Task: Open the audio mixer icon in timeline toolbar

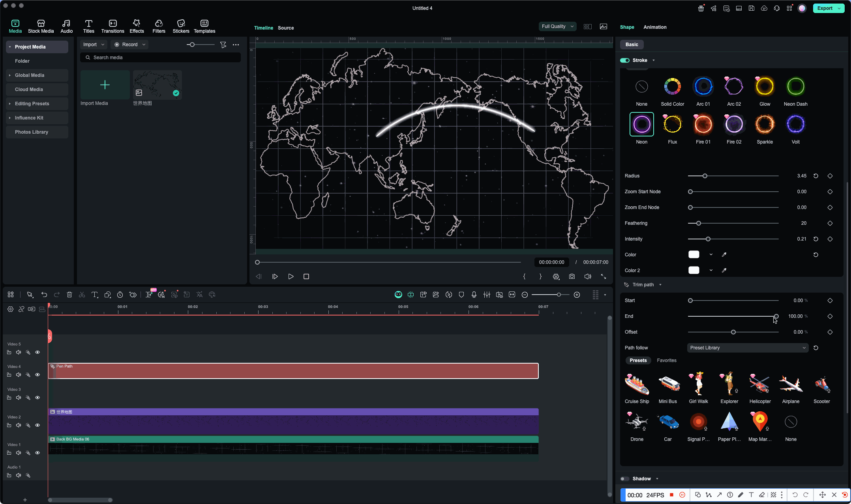Action: (487, 295)
